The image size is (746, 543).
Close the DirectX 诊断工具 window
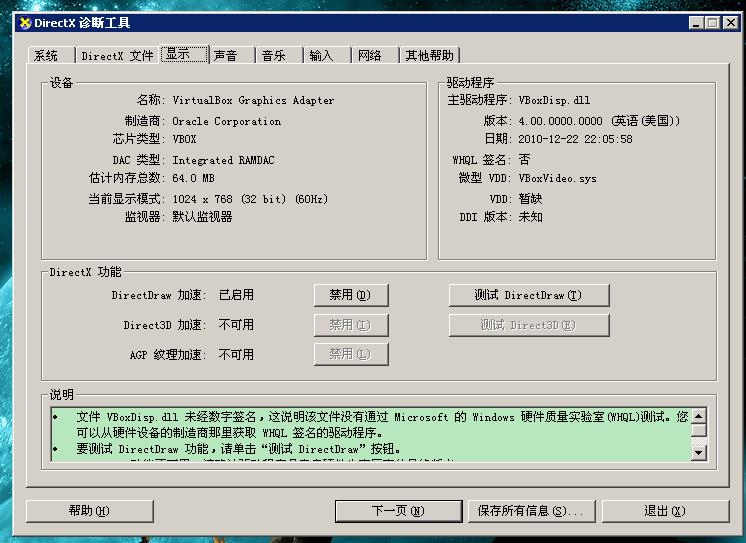731,22
